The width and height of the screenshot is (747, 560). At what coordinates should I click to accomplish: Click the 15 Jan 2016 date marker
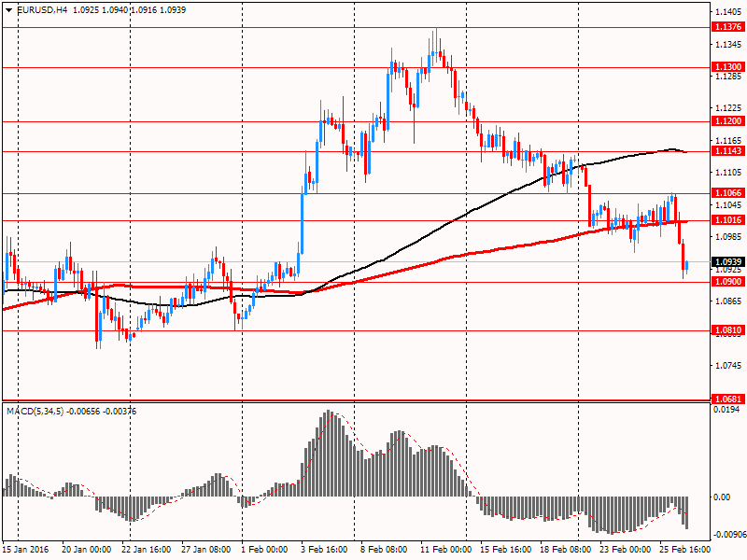click(x=25, y=550)
